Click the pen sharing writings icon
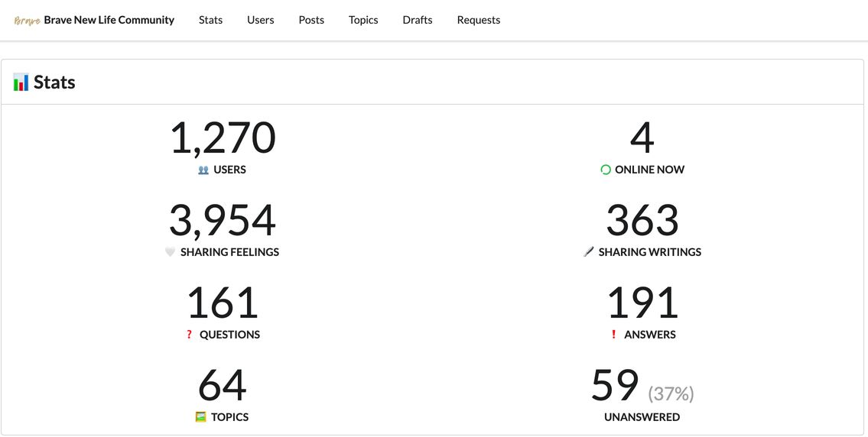The height and width of the screenshot is (437, 868). click(588, 252)
